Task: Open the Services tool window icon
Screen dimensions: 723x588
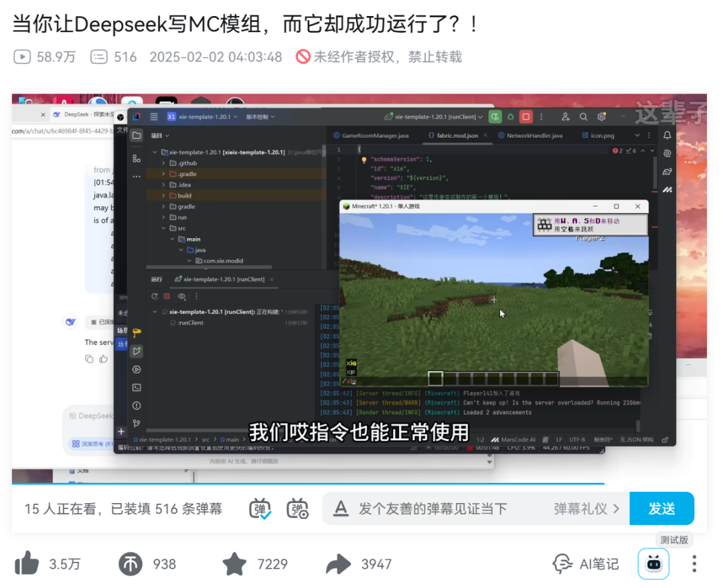Action: point(137,369)
